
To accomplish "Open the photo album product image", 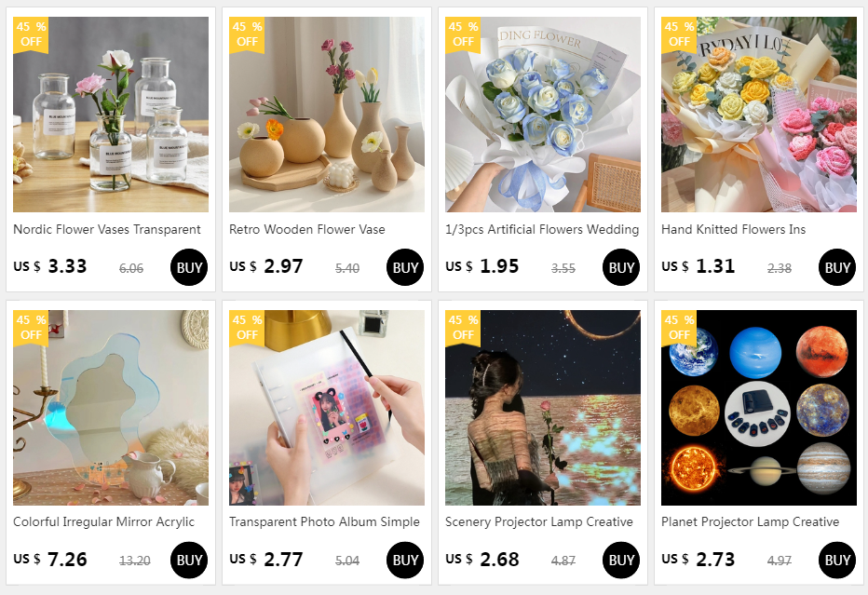I will [x=327, y=407].
